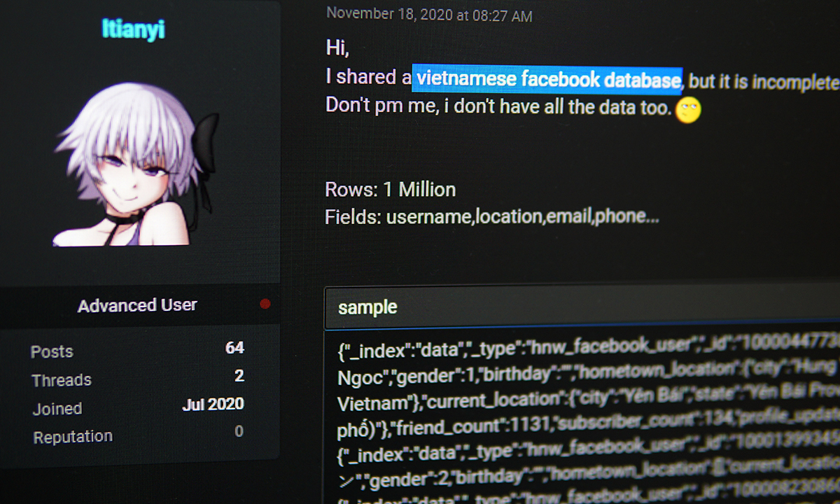Open the Itianyi user profile link
This screenshot has height=504, width=840.
tap(133, 29)
